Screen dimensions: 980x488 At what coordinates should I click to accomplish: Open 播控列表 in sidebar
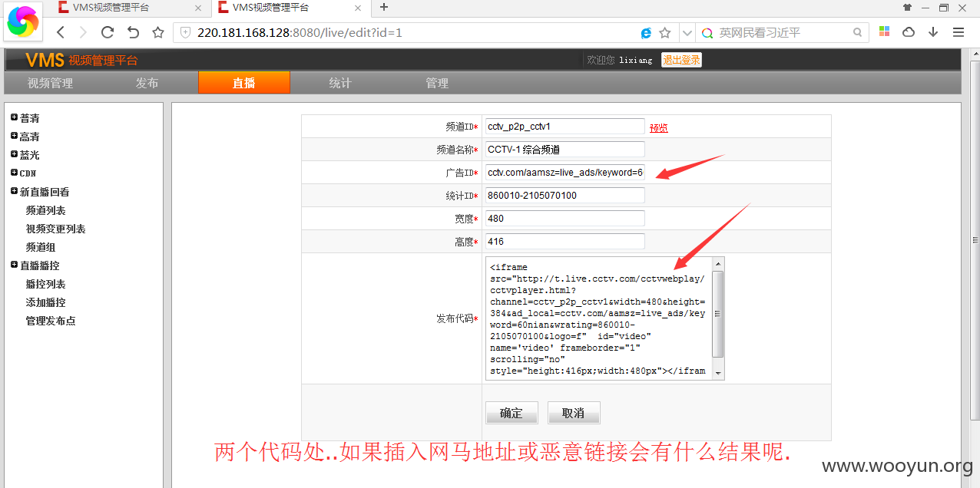click(46, 284)
